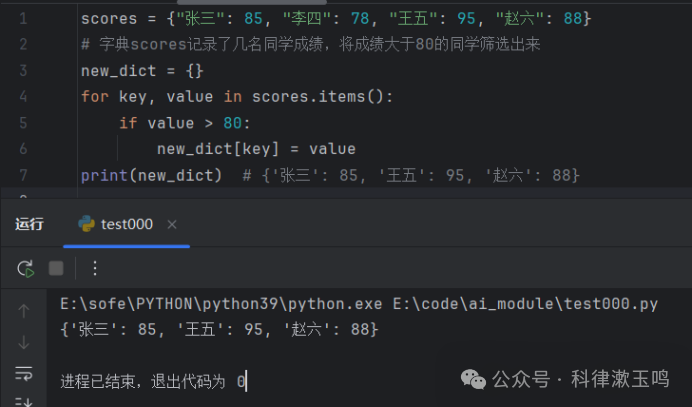
Task: Click the print call on line 7
Action: [151, 176]
